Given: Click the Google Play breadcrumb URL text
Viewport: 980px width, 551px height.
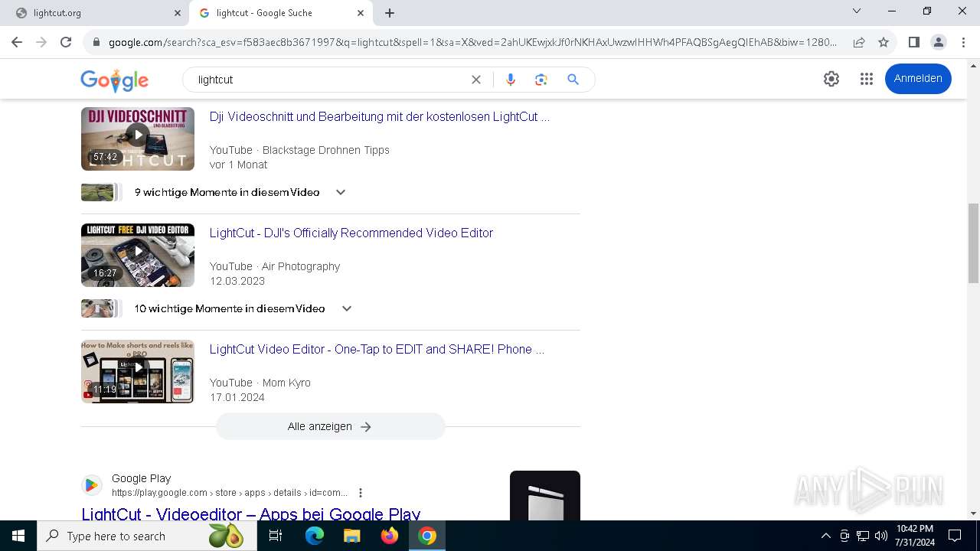Looking at the screenshot, I should [230, 493].
